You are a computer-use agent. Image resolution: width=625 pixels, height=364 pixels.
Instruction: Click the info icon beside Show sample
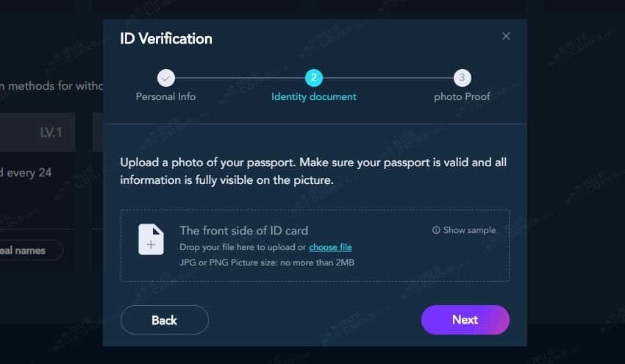[436, 230]
